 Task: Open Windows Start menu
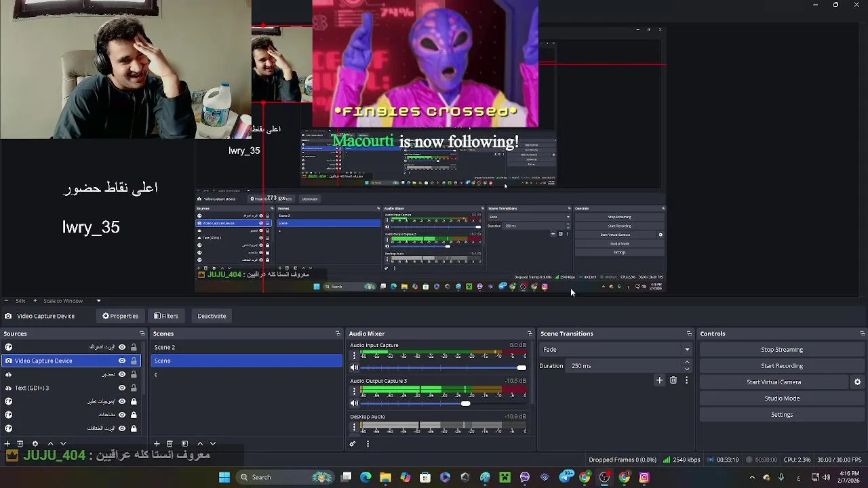[224, 477]
